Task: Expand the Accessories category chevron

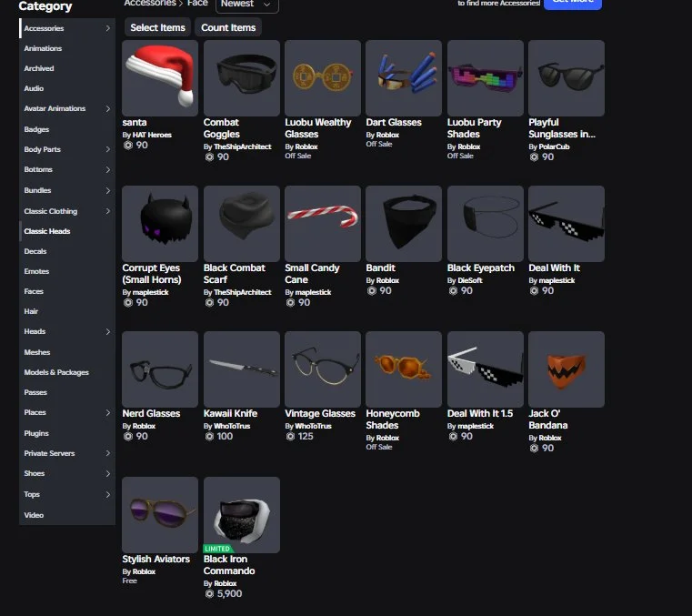Action: click(x=107, y=28)
